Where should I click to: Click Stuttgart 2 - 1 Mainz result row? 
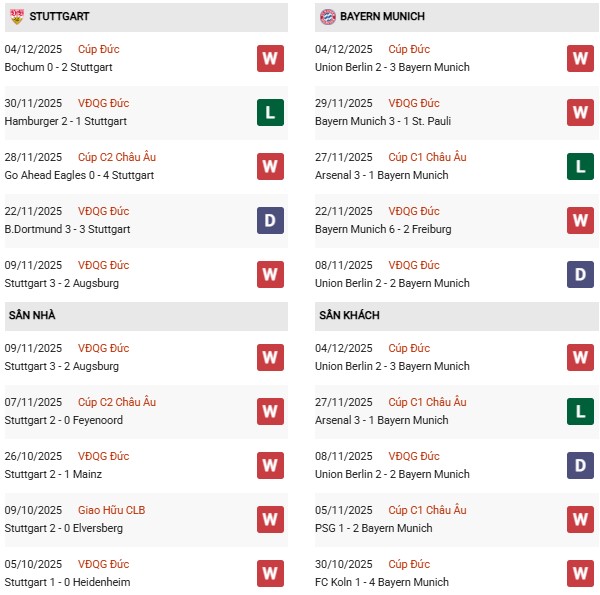pyautogui.click(x=53, y=474)
